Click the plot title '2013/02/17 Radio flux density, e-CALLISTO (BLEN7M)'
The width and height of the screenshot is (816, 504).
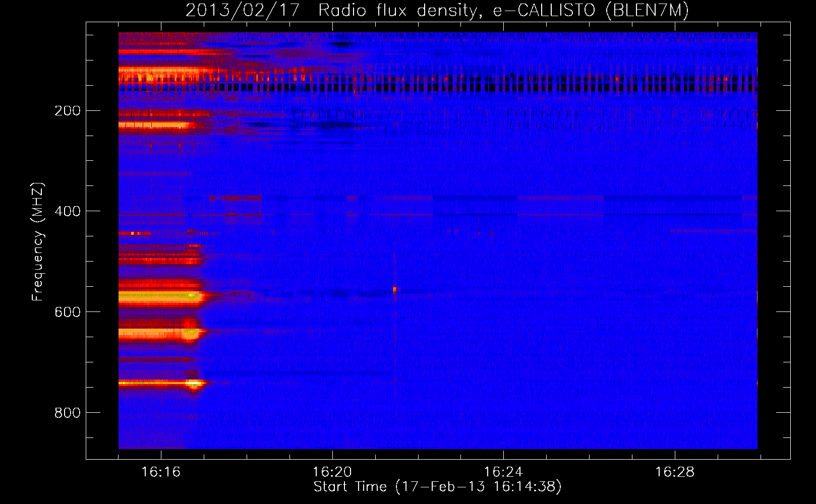click(x=437, y=11)
